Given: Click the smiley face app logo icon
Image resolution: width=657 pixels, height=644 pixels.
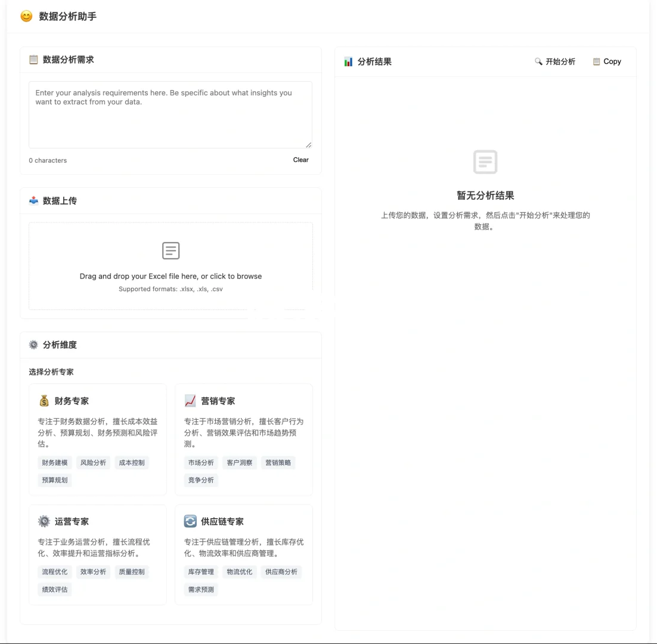Looking at the screenshot, I should point(26,16).
